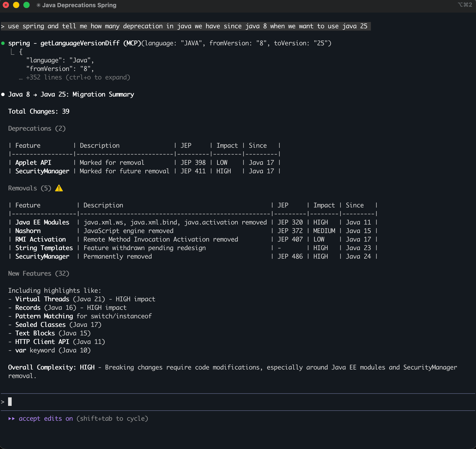Screen dimensions: 476x449
Task: Click the macOS yellow minimize button
Action: 16,5
